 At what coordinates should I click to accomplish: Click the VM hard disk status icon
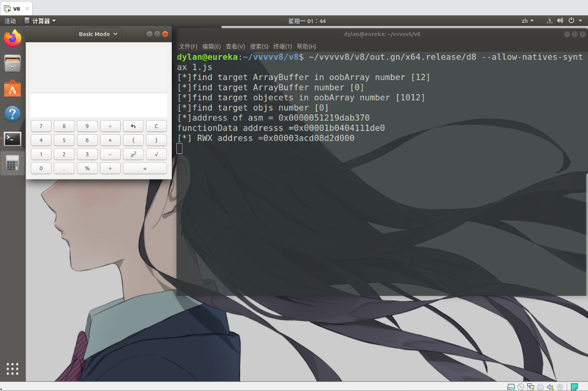(x=511, y=387)
